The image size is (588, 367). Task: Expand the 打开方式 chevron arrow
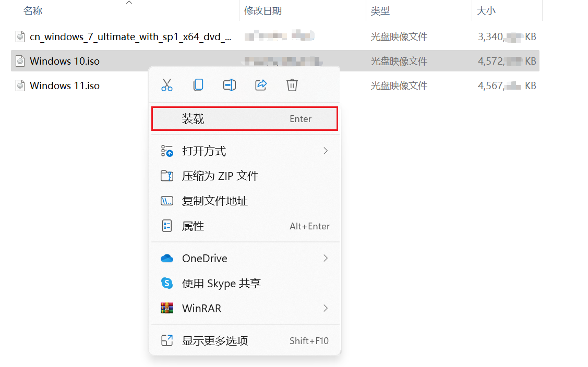pos(326,151)
